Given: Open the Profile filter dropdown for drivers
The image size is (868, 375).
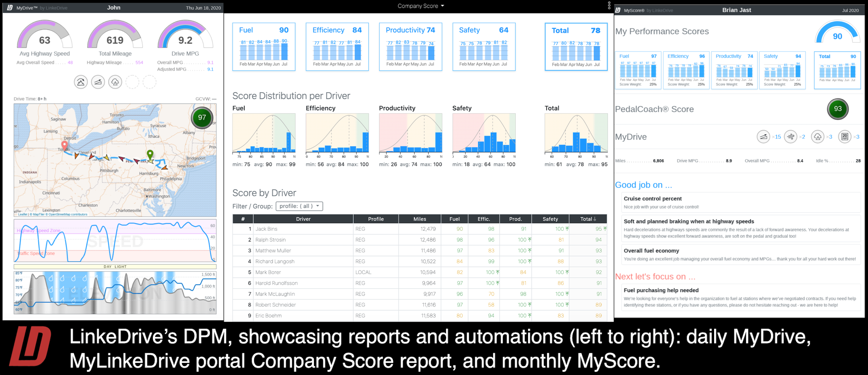Looking at the screenshot, I should [299, 206].
